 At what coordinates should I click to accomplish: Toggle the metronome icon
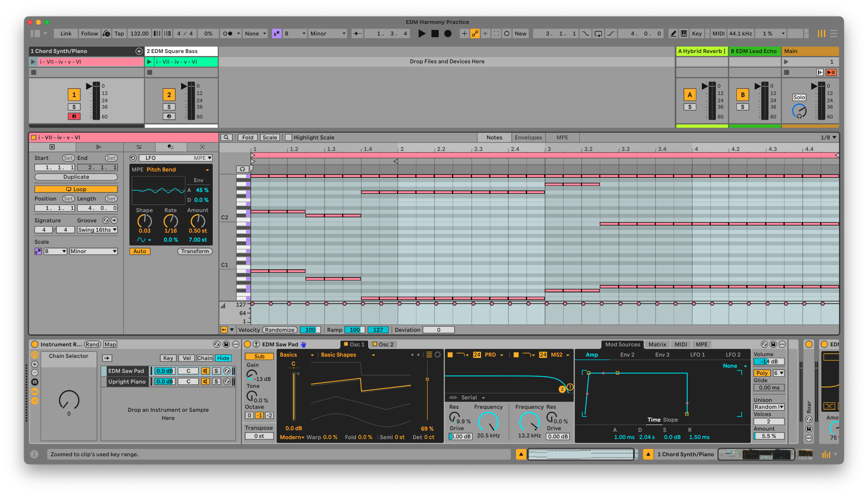coord(228,33)
